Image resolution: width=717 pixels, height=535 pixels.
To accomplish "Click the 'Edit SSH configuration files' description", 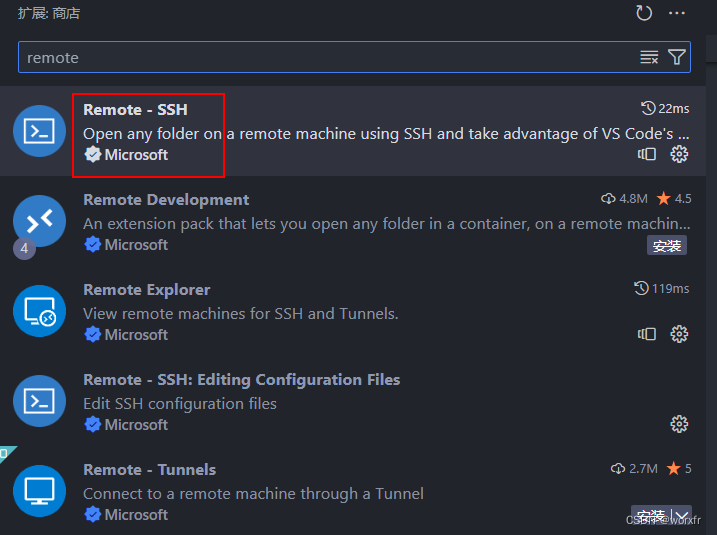I will 180,404.
